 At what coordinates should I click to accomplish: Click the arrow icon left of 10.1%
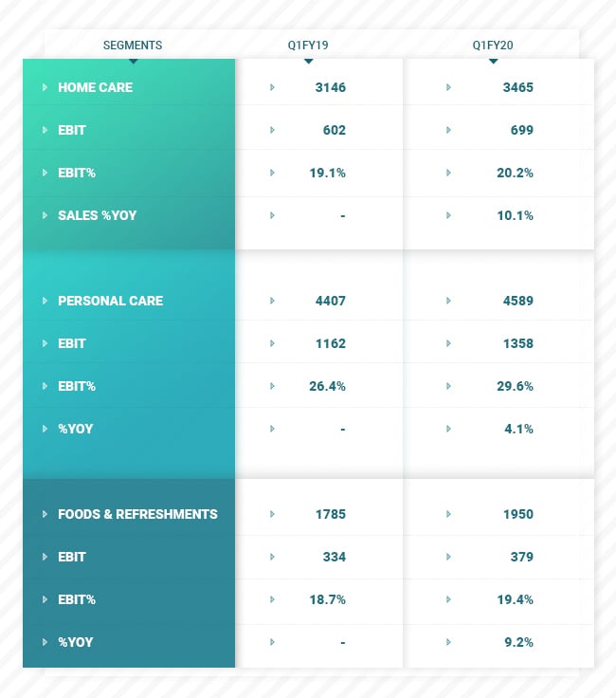pyautogui.click(x=447, y=215)
